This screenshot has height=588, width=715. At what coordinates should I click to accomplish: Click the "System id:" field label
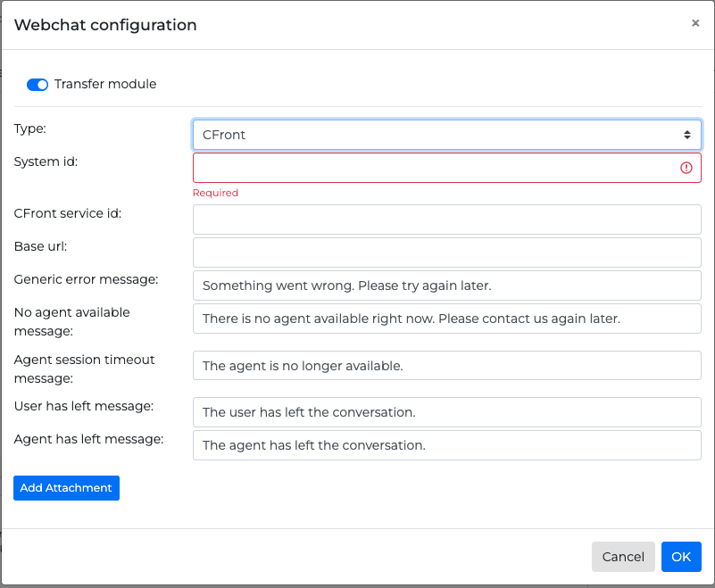[46, 161]
